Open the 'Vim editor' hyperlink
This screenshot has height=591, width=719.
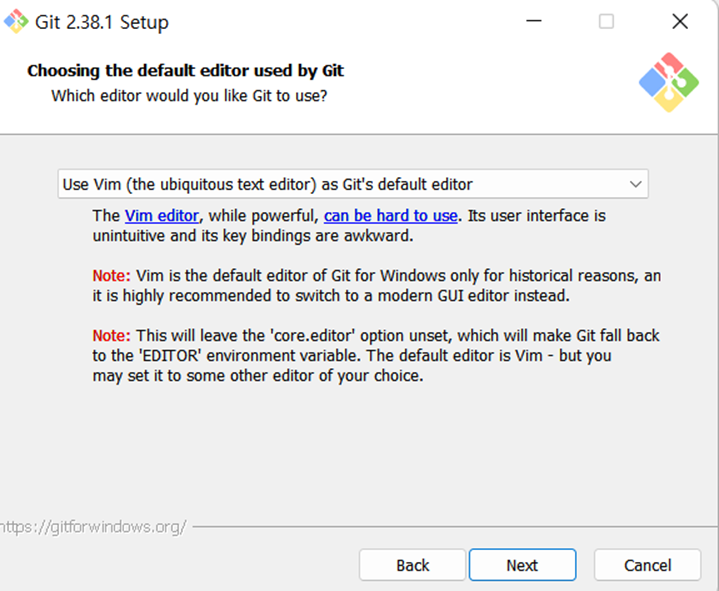(162, 215)
